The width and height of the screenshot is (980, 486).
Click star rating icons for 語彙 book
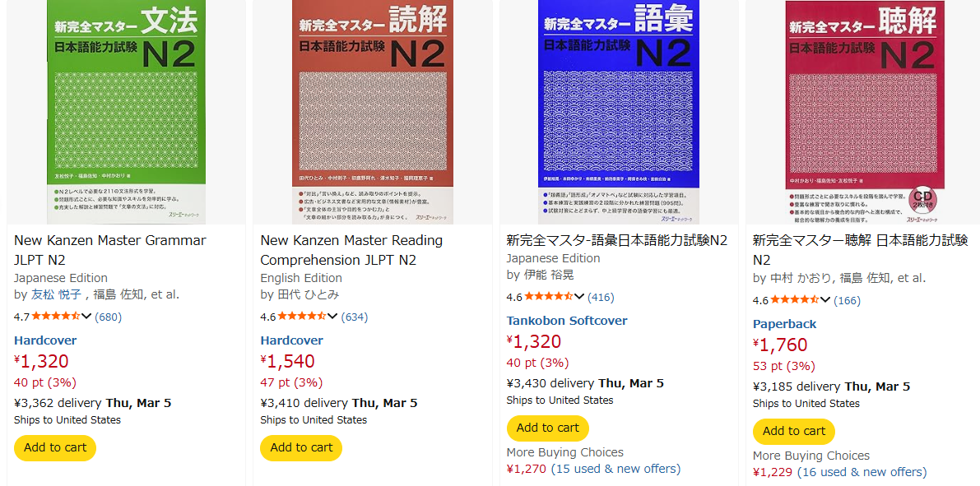coord(548,297)
